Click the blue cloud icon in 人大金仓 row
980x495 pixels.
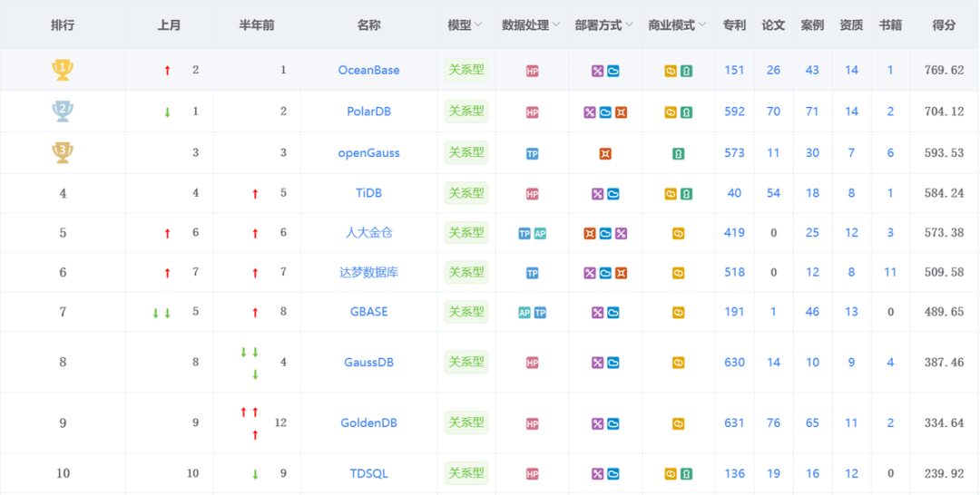(605, 234)
